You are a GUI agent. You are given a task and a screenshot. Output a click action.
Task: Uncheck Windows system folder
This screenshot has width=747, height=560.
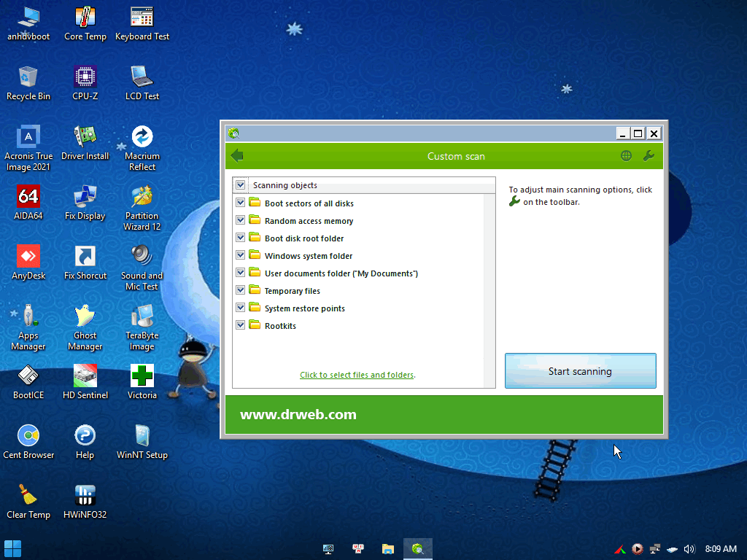(241, 255)
